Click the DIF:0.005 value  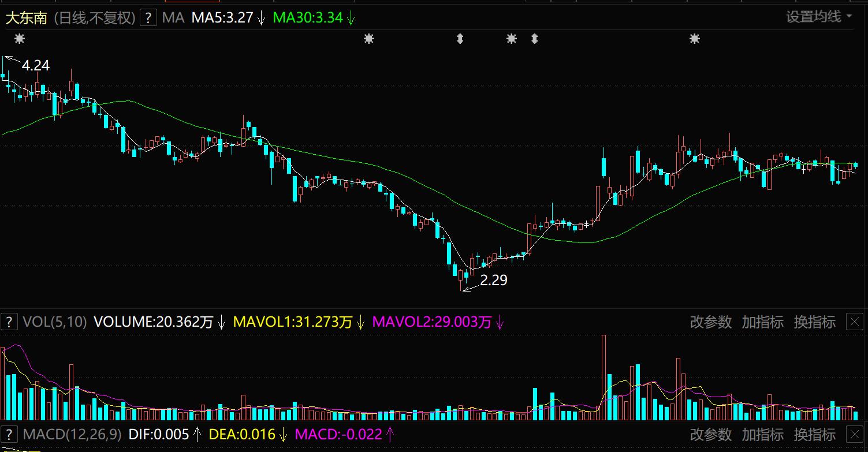tap(159, 434)
